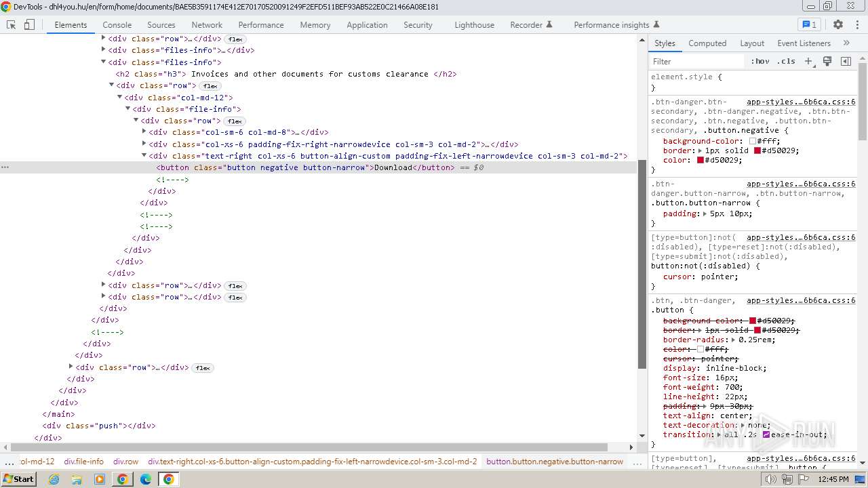Add a new style rule with plus icon
Image resolution: width=868 pixels, height=488 pixels.
click(x=808, y=61)
